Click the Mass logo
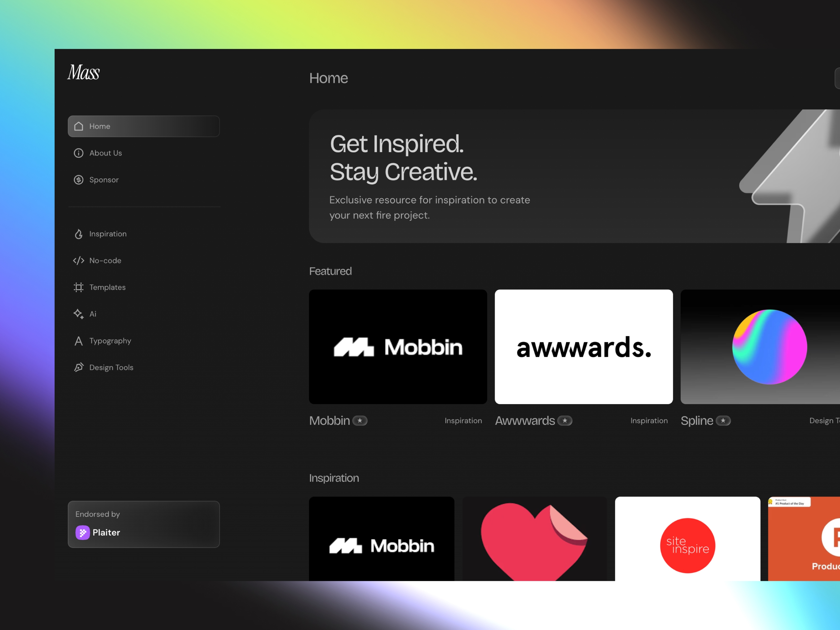The image size is (840, 630). [x=83, y=72]
